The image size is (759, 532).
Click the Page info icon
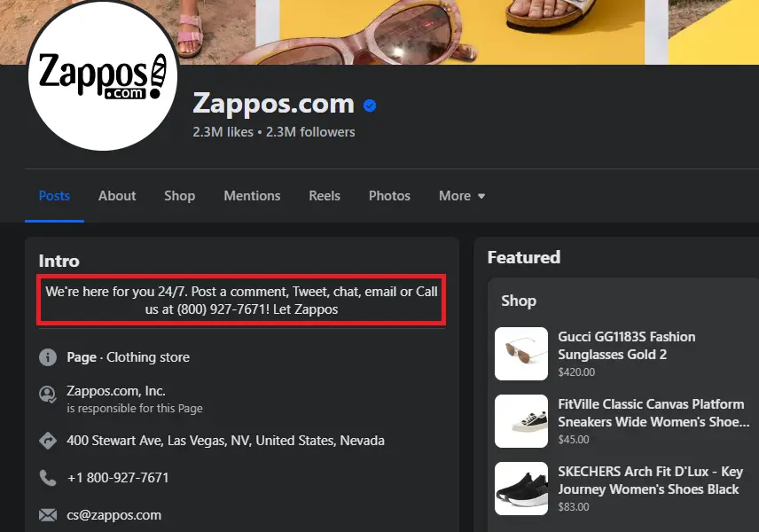click(x=48, y=357)
